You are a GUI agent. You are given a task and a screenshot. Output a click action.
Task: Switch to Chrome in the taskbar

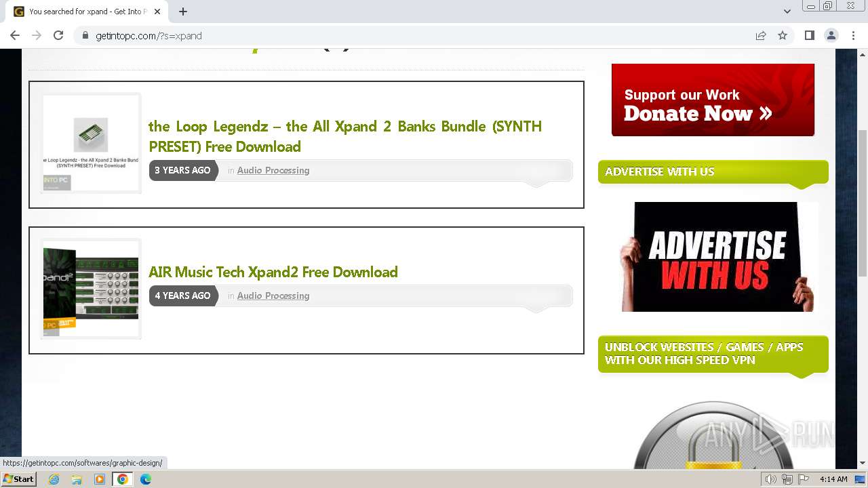click(123, 479)
